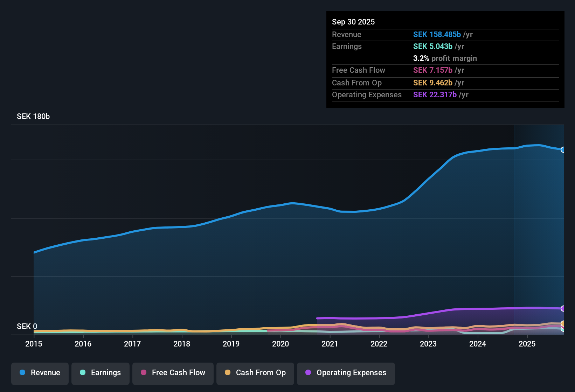The width and height of the screenshot is (575, 392).
Task: Select the teal Earnings legend dot
Action: click(83, 373)
